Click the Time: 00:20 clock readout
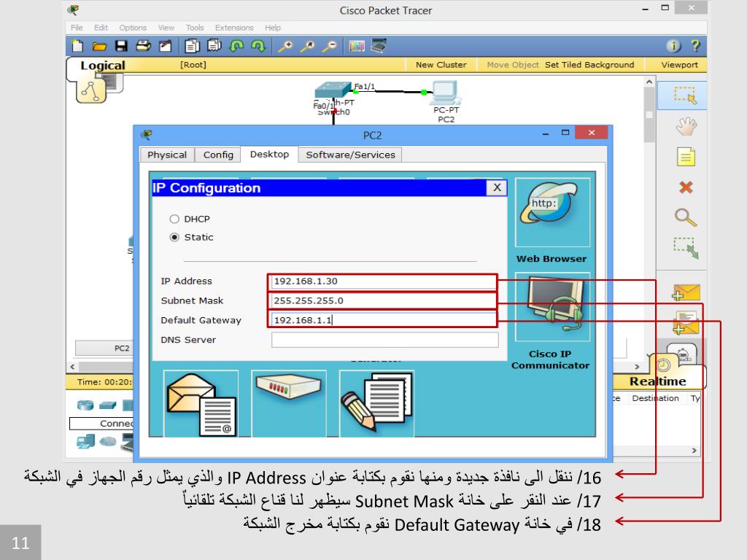This screenshot has width=747, height=560. (x=104, y=382)
